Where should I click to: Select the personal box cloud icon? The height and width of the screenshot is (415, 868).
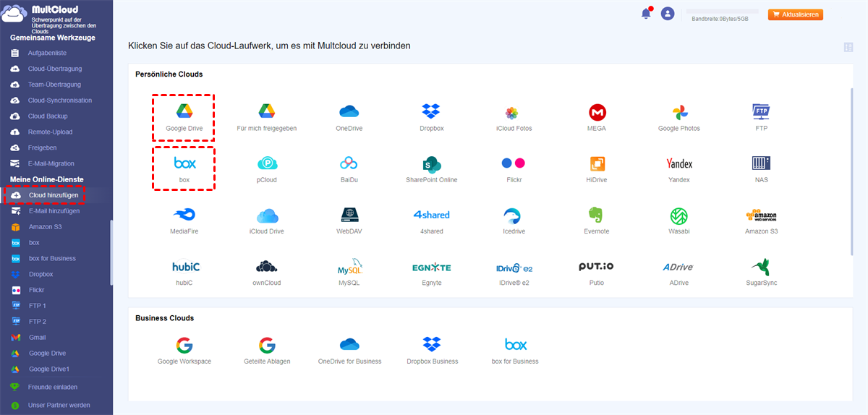[184, 163]
